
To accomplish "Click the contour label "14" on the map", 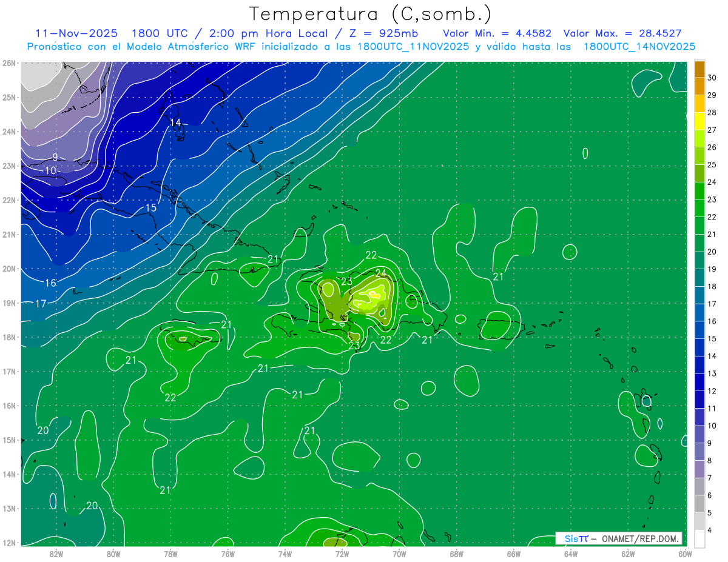I will pos(175,122).
